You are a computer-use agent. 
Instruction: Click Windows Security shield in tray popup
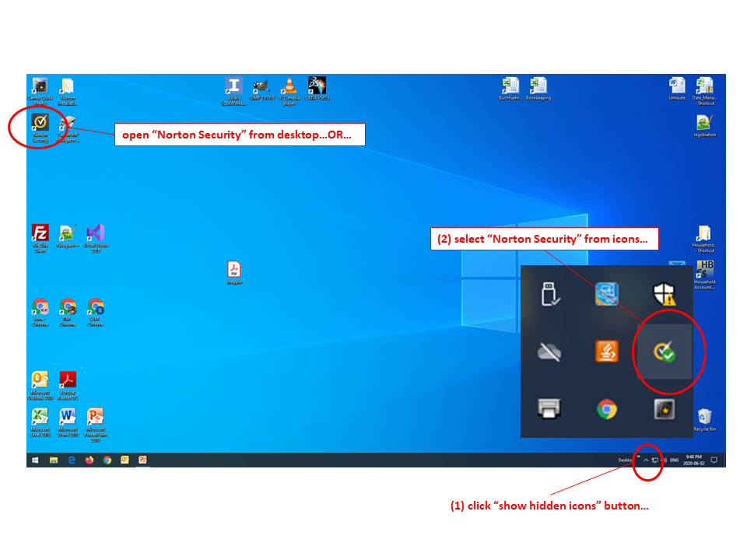(663, 294)
